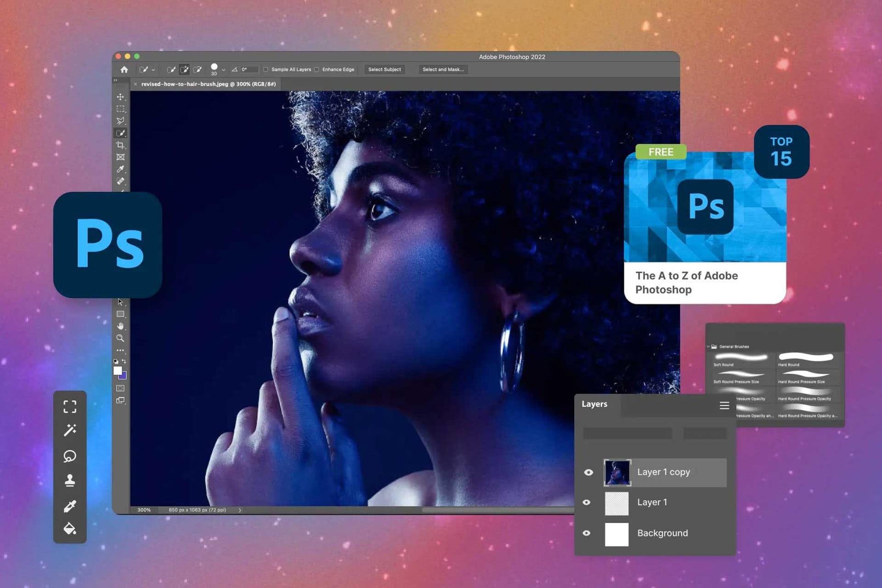Select the Polygonal Lasso tool in the window toolbar
This screenshot has height=588, width=882.
[120, 121]
